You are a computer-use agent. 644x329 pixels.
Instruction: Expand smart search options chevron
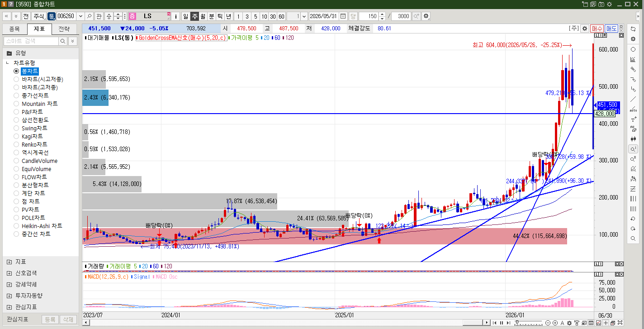[x=72, y=41]
